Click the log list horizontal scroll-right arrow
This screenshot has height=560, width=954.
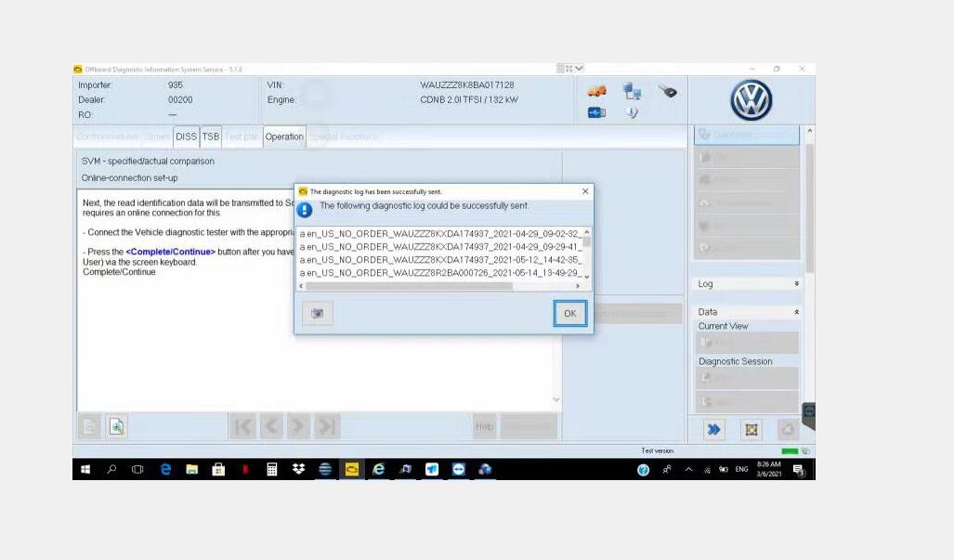pyautogui.click(x=578, y=286)
